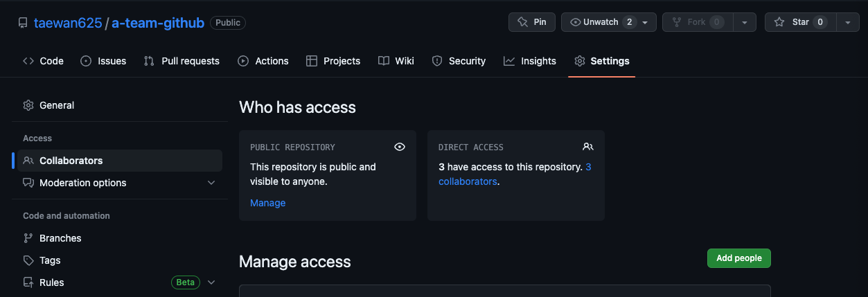Viewport: 868px width, 297px height.
Task: Open Branches settings in the sidebar
Action: tap(120, 238)
